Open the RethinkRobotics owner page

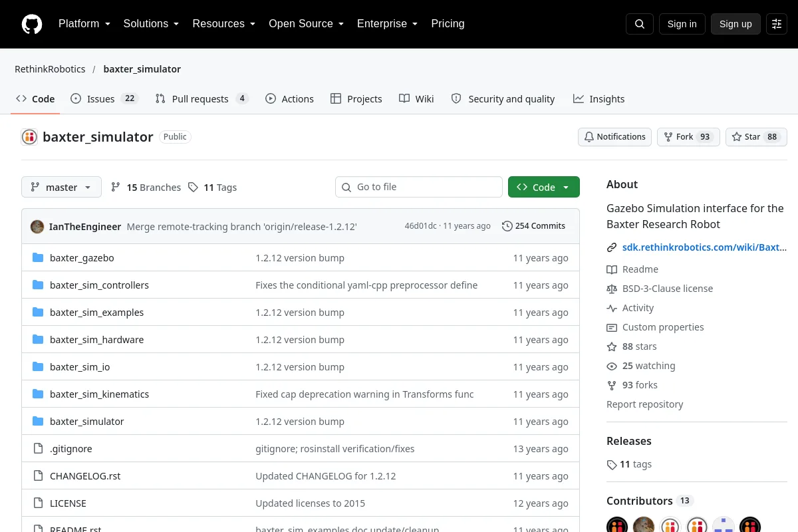click(x=50, y=69)
